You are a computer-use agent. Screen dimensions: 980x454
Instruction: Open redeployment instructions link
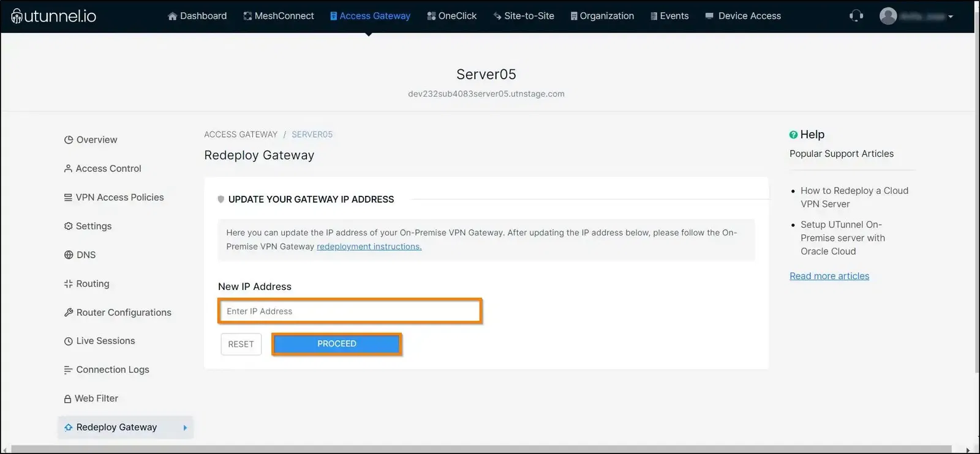point(369,247)
